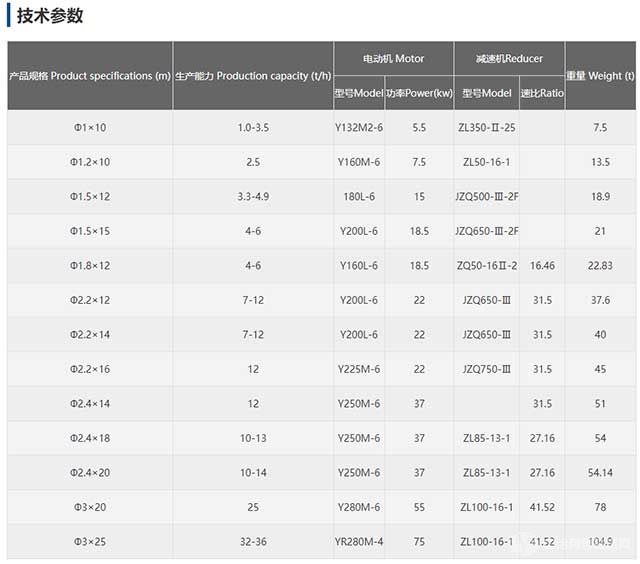Click the JZQ750-III reducer model
This screenshot has width=640, height=564.
[x=487, y=369]
